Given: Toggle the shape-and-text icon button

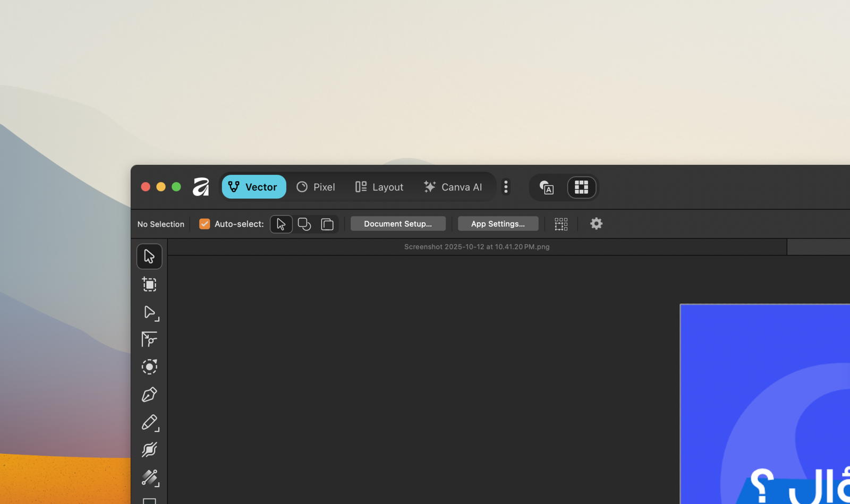Looking at the screenshot, I should (547, 187).
